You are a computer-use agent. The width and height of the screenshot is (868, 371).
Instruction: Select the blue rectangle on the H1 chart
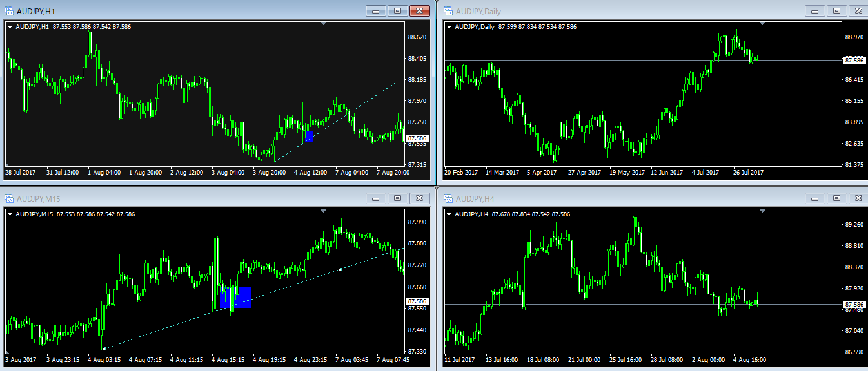309,136
